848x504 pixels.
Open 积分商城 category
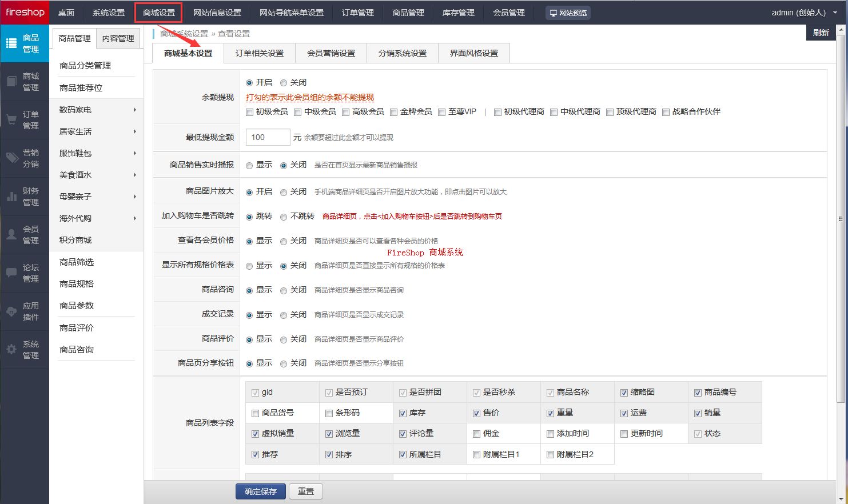click(75, 240)
